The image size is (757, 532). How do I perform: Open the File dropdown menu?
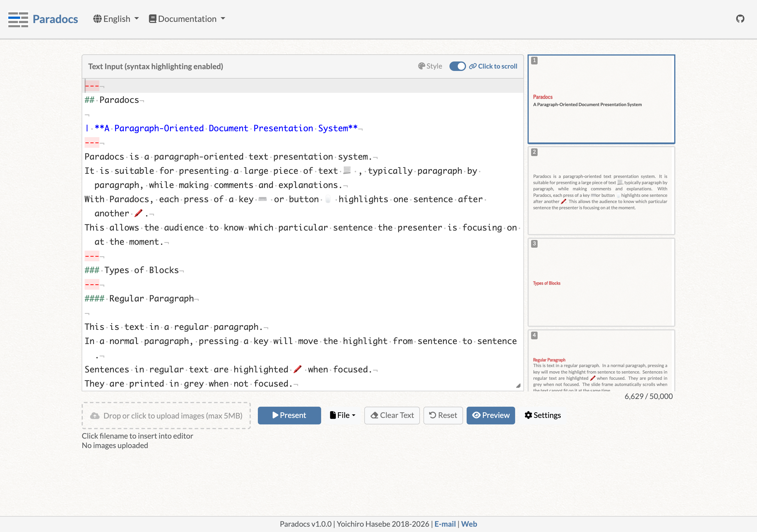point(342,415)
